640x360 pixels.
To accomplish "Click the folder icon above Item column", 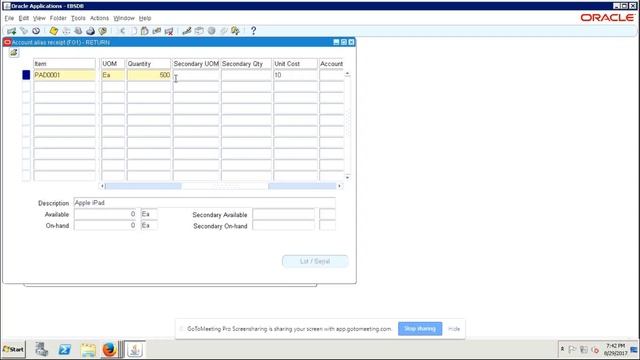I will tap(14, 53).
